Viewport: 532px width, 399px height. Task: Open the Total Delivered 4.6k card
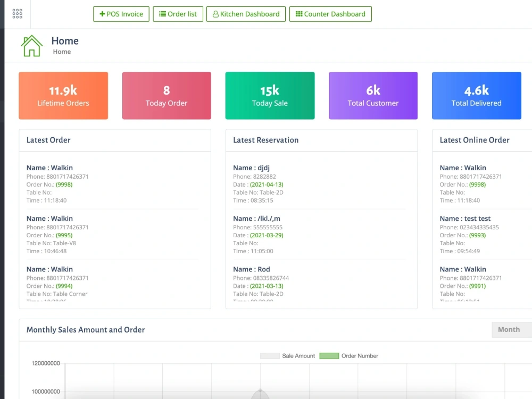pyautogui.click(x=476, y=95)
